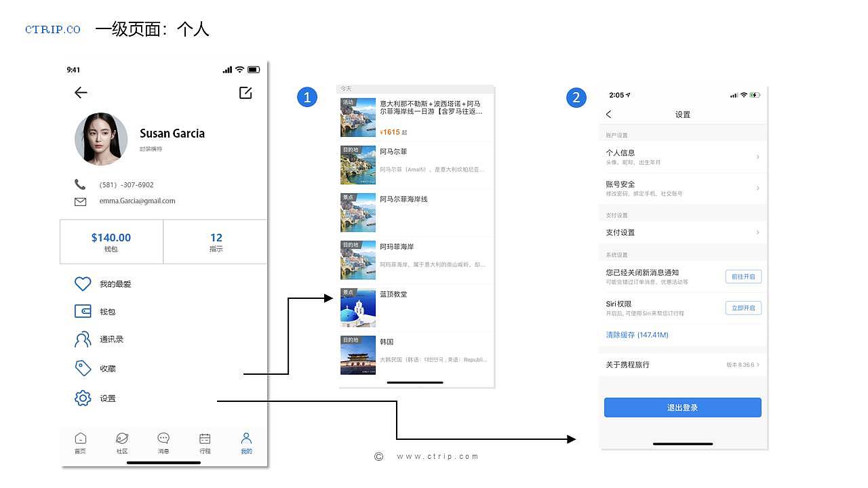Click the envelope icon next to the email
The width and height of the screenshot is (868, 488).
pyautogui.click(x=81, y=201)
